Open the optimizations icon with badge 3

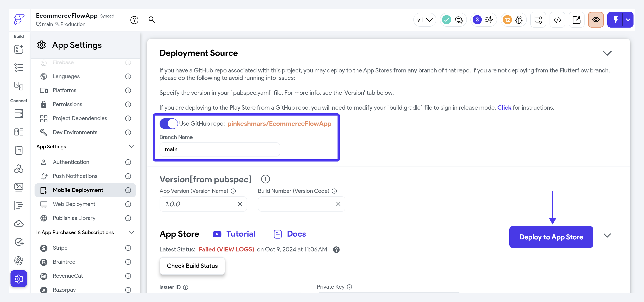[483, 20]
